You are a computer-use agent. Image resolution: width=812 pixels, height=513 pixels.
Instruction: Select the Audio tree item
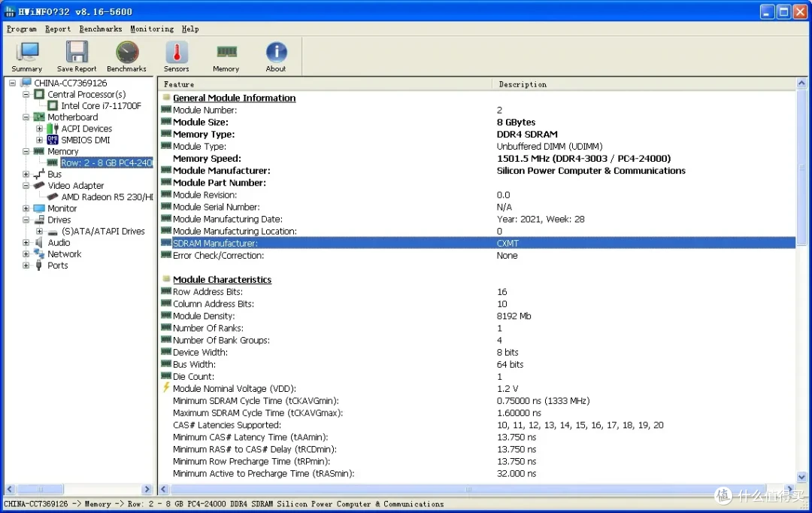[x=59, y=242]
